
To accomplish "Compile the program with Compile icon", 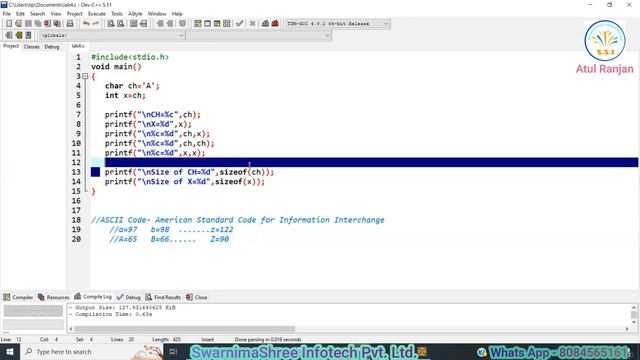I will [x=198, y=24].
